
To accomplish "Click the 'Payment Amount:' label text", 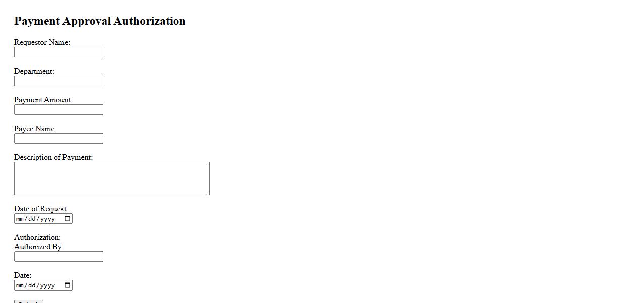I will (x=43, y=100).
